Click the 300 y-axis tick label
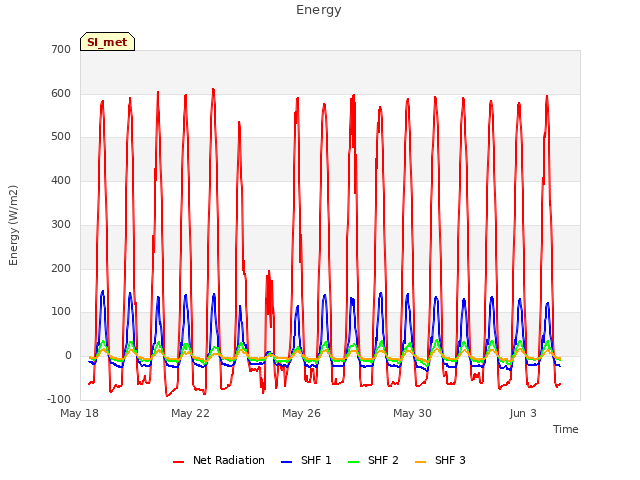Screen dimensions: 640x480 (61, 224)
